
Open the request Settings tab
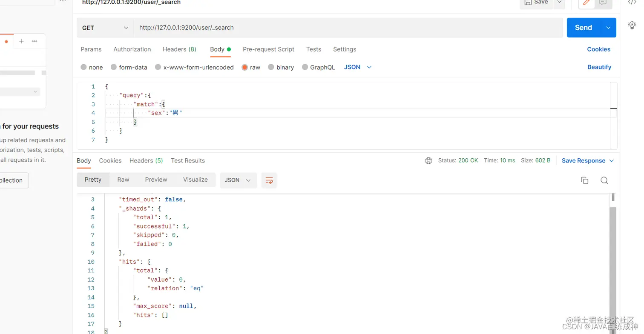point(345,49)
